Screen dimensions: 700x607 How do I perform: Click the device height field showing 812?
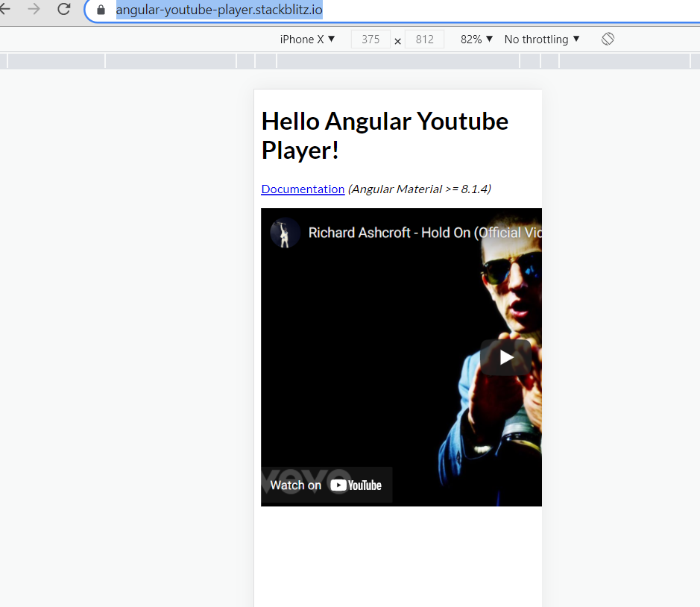[x=423, y=39]
